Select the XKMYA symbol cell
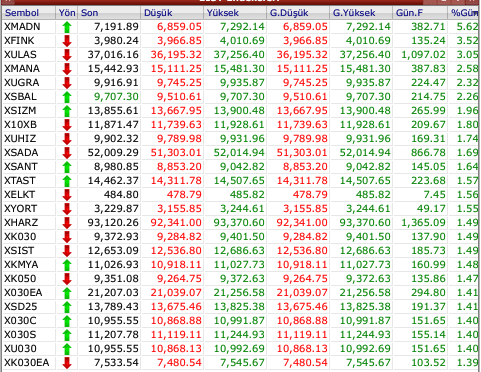Screen dimensions: 481x372 point(29,265)
